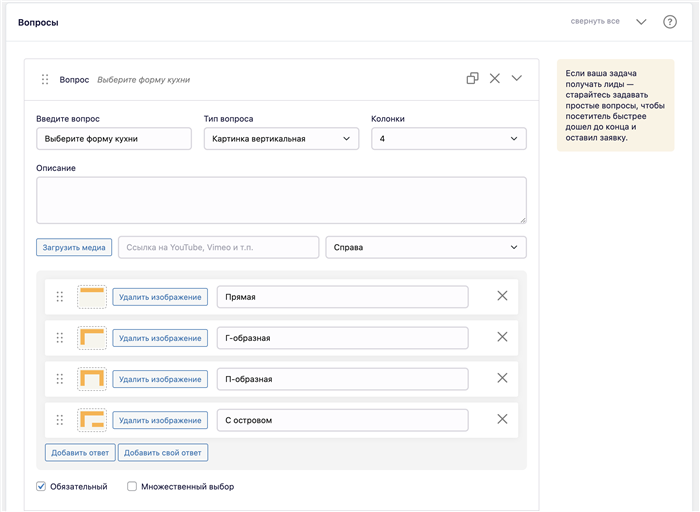Click the YouTube/Vimeo link input field

point(219,247)
